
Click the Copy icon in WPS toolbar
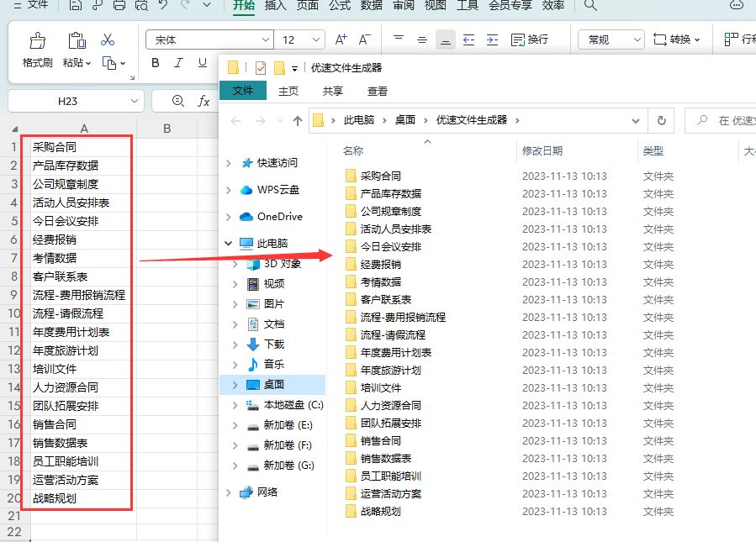pos(109,63)
